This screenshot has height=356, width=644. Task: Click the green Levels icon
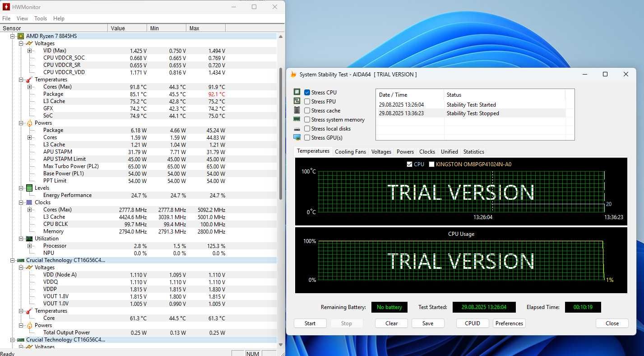pos(29,188)
